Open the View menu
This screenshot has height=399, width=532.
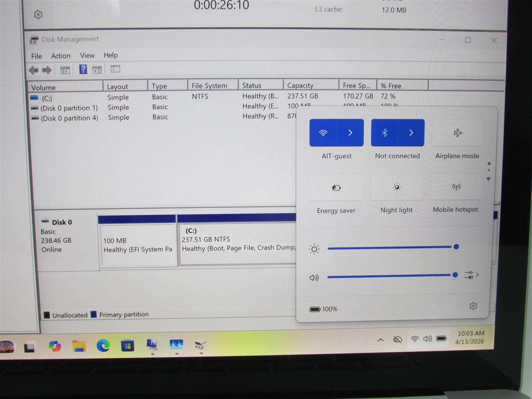(87, 56)
